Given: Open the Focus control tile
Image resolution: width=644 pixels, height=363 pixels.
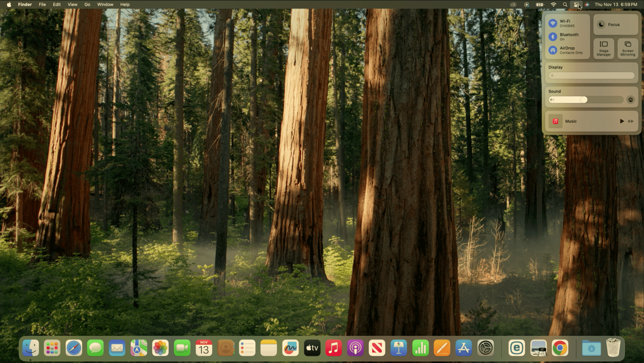Looking at the screenshot, I should tap(615, 24).
